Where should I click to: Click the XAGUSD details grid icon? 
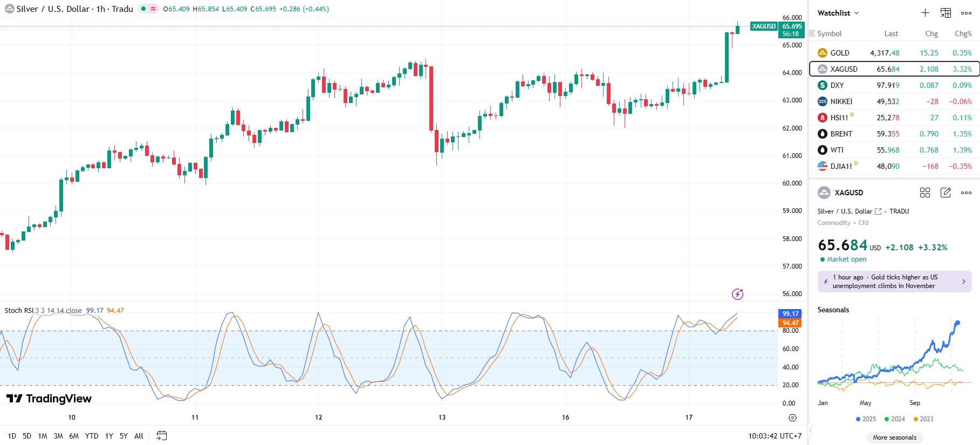click(925, 193)
